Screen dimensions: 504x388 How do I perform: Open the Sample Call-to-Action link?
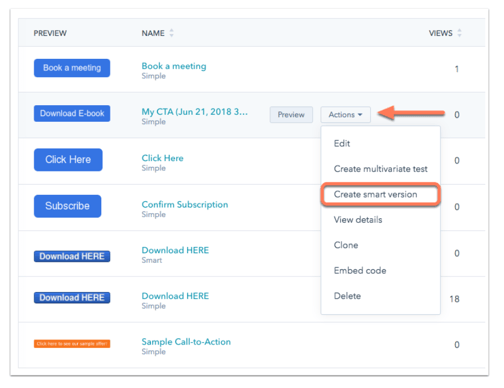tap(186, 342)
